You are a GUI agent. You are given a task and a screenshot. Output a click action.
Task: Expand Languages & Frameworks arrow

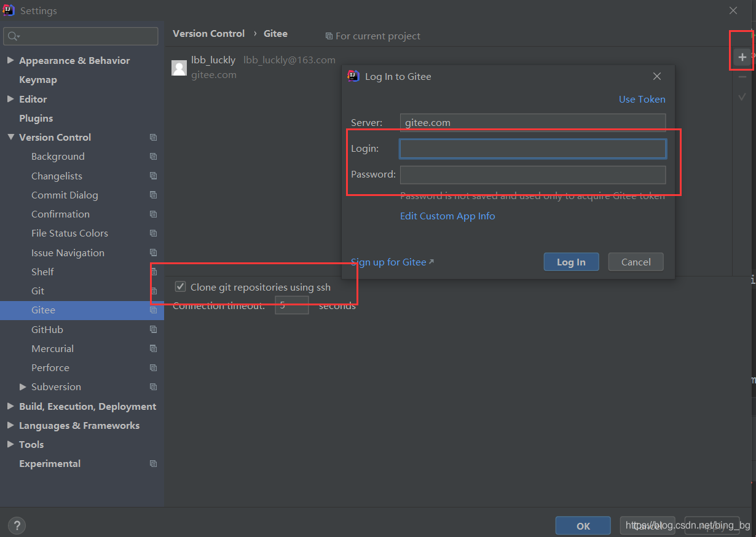(10, 425)
